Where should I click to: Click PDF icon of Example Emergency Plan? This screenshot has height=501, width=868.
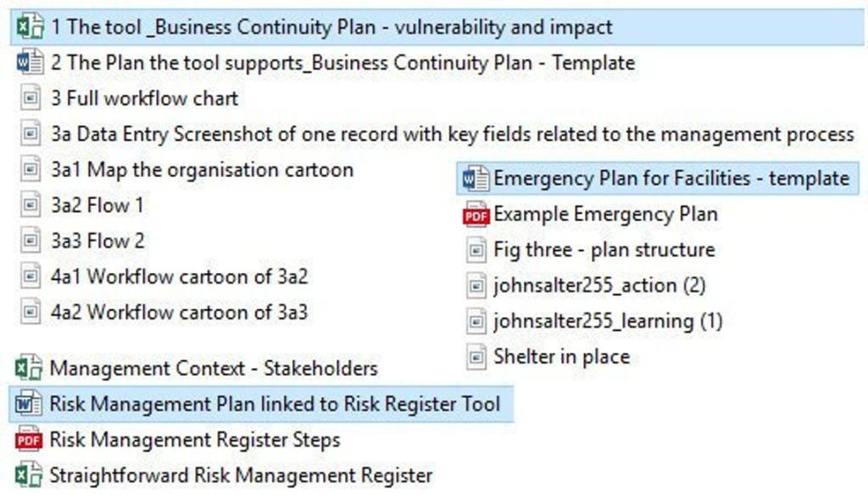pyautogui.click(x=476, y=214)
